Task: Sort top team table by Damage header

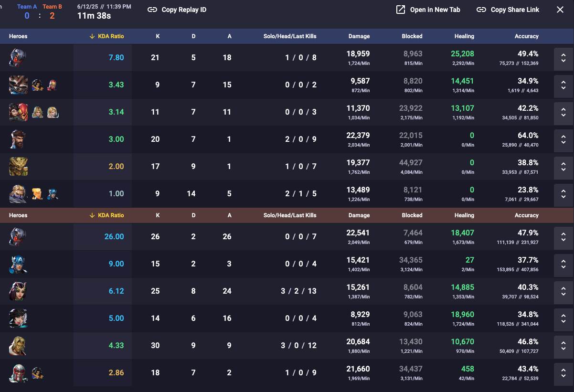Action: tap(359, 36)
